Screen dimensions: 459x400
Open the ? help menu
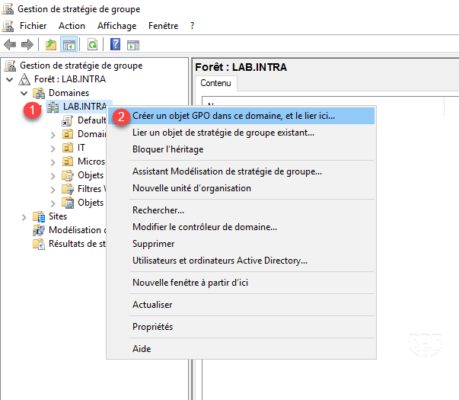click(192, 26)
